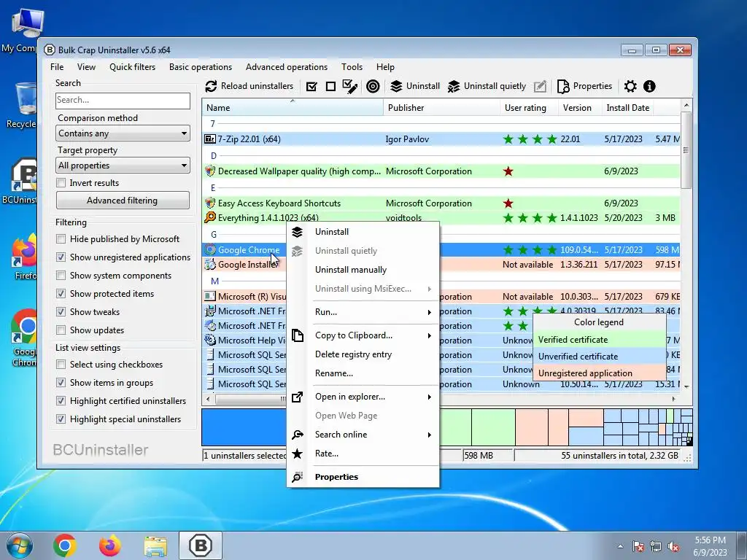Viewport: 747px width, 560px height.
Task: Click the Invert selection toolbar icon
Action: coord(350,86)
